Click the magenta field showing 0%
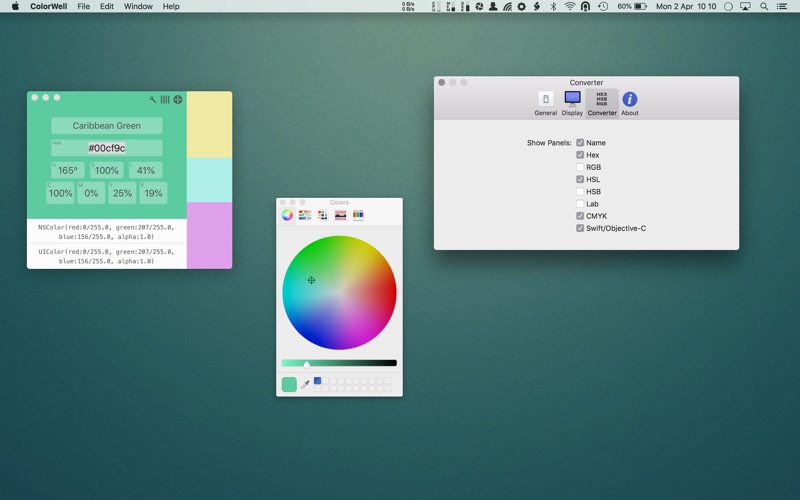The width and height of the screenshot is (800, 500). [x=91, y=193]
